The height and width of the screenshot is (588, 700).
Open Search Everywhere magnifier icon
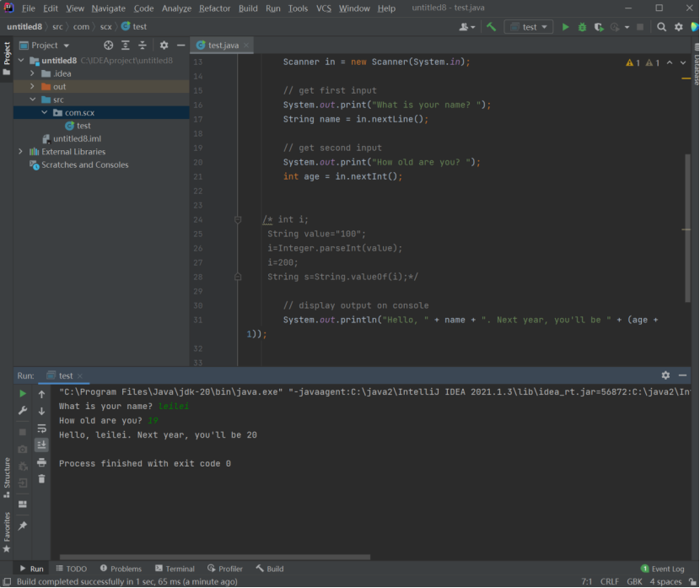(x=662, y=27)
